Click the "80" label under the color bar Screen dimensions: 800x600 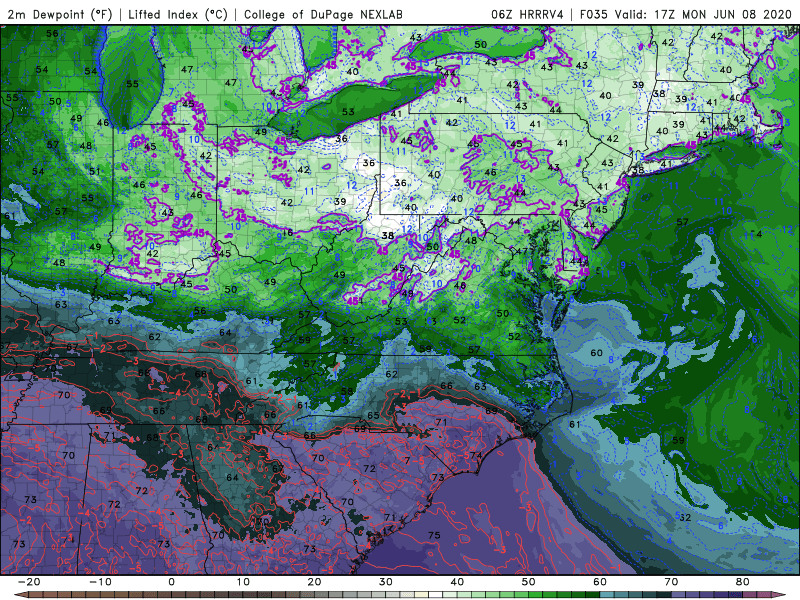pyautogui.click(x=743, y=582)
